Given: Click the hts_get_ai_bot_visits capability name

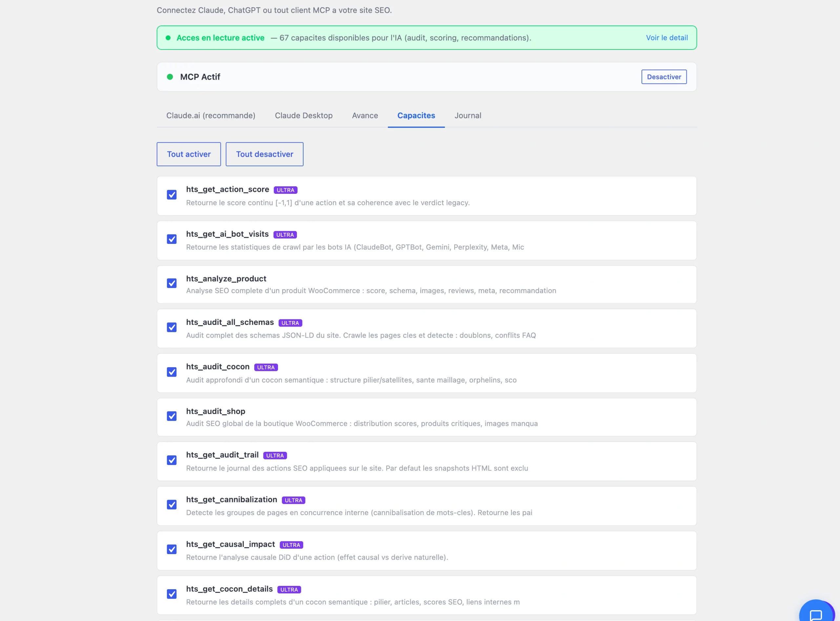Looking at the screenshot, I should click(x=227, y=234).
